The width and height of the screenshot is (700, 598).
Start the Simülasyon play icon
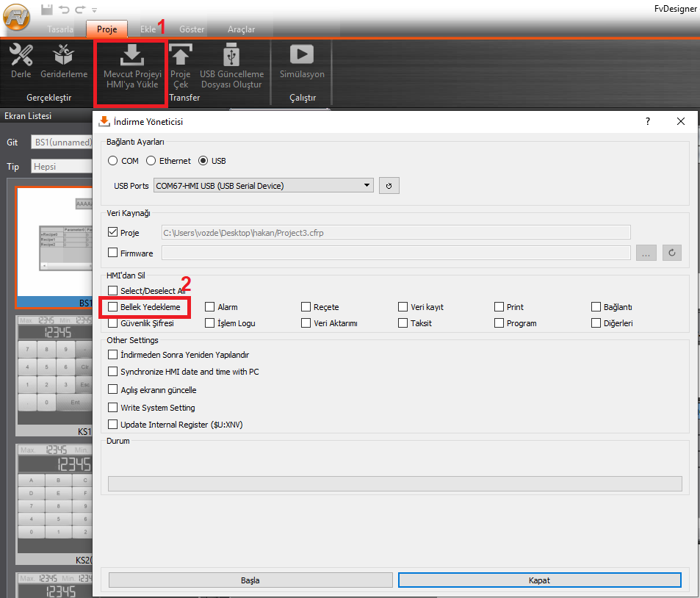301,55
